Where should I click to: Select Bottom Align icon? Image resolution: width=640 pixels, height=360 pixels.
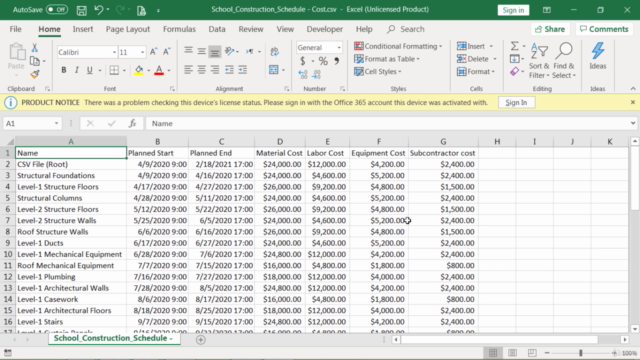click(x=215, y=51)
